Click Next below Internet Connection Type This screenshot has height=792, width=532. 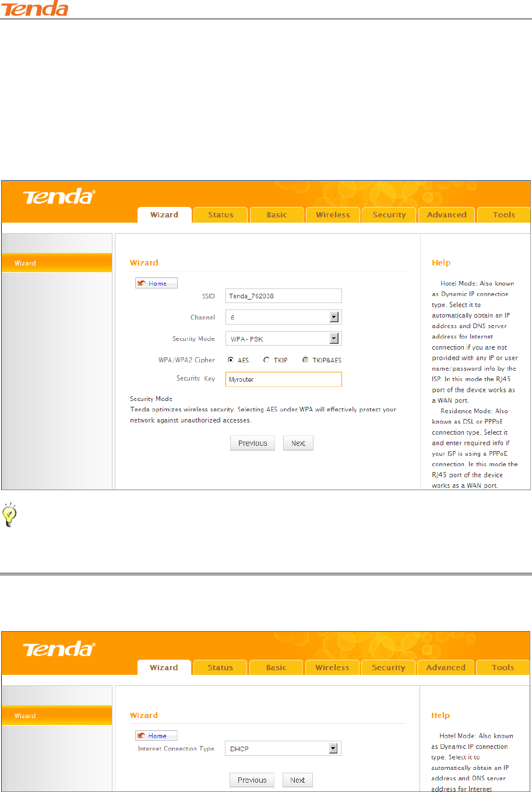(x=298, y=780)
